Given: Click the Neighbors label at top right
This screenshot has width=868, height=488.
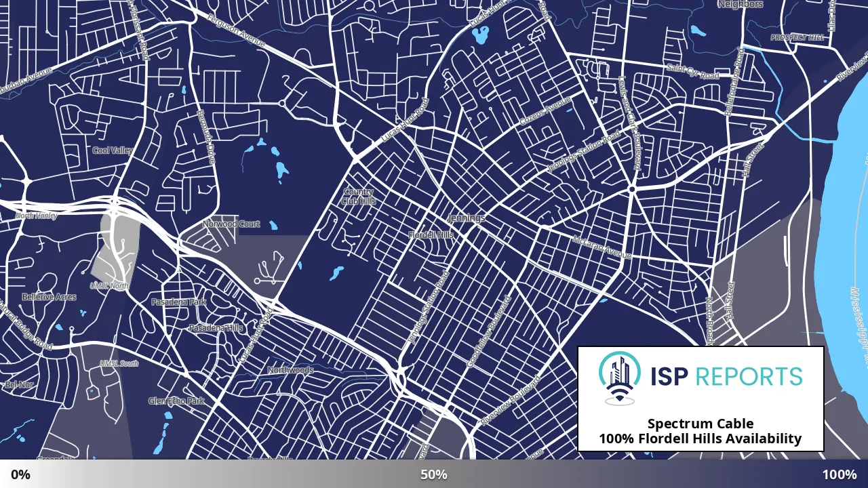Looking at the screenshot, I should click(741, 4).
